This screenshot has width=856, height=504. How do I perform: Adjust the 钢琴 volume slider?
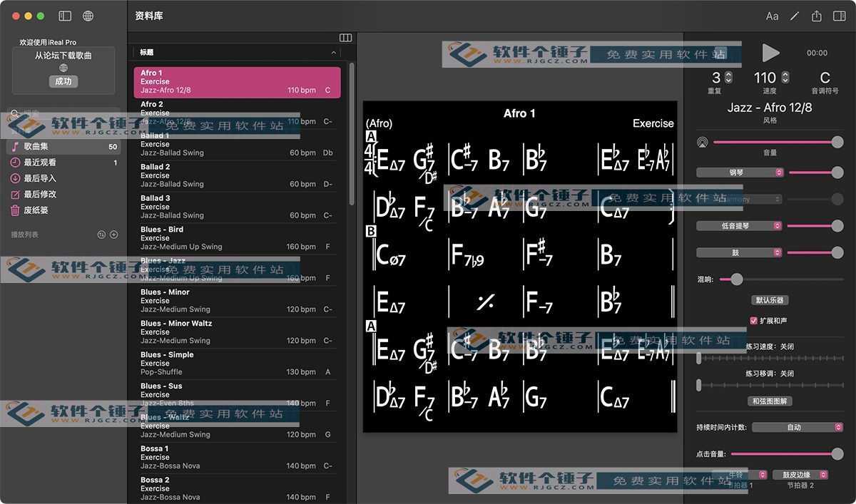coord(816,173)
